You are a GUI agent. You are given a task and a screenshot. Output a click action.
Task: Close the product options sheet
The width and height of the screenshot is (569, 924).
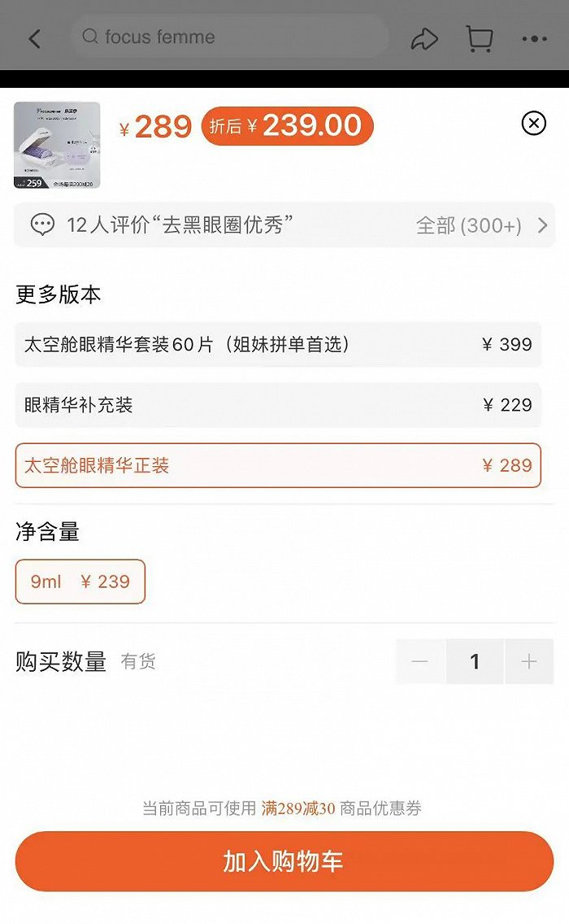533,124
